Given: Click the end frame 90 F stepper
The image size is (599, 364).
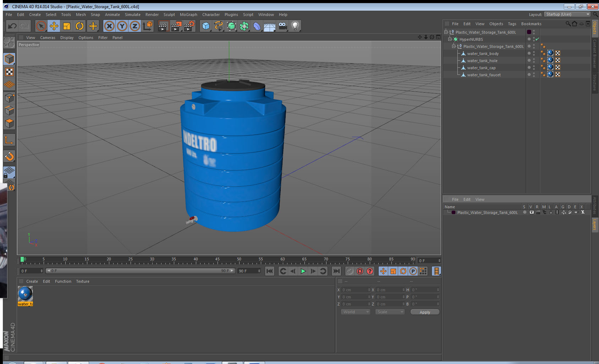Looking at the screenshot, I should 259,271.
